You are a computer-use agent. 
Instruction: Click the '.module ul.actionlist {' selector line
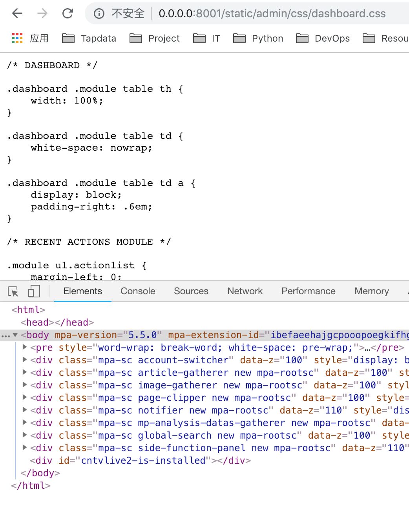pos(77,265)
